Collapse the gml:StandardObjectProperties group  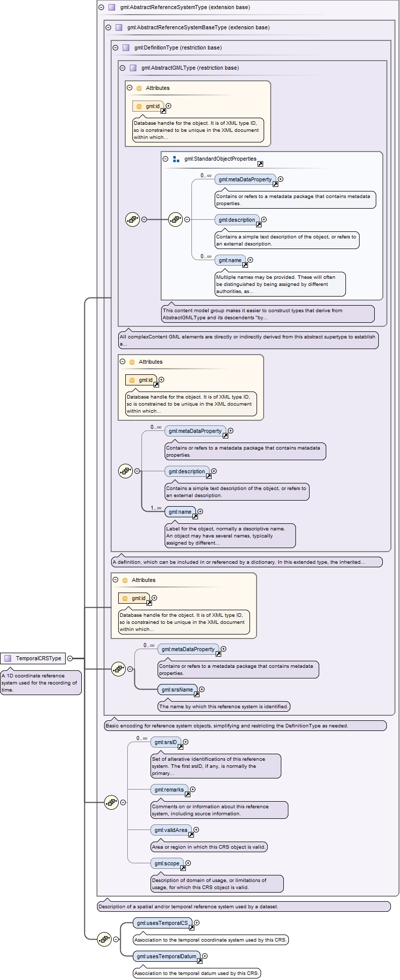coord(166,159)
